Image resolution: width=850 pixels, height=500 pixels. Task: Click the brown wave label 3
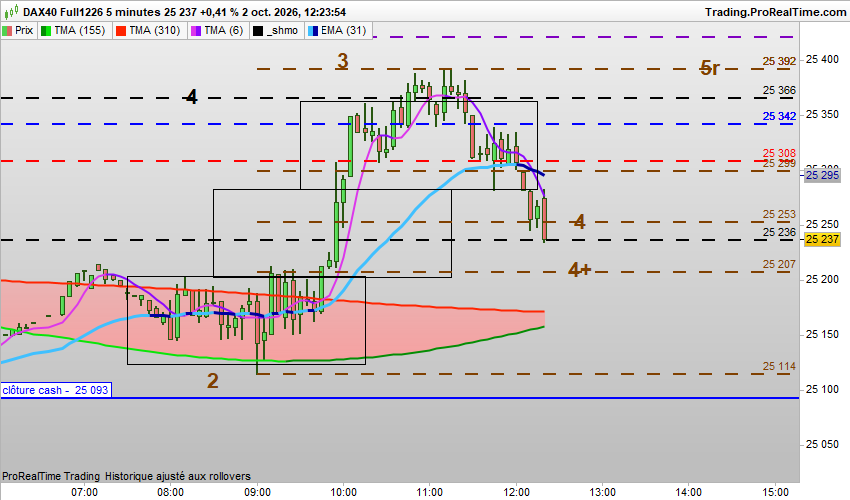tap(342, 61)
